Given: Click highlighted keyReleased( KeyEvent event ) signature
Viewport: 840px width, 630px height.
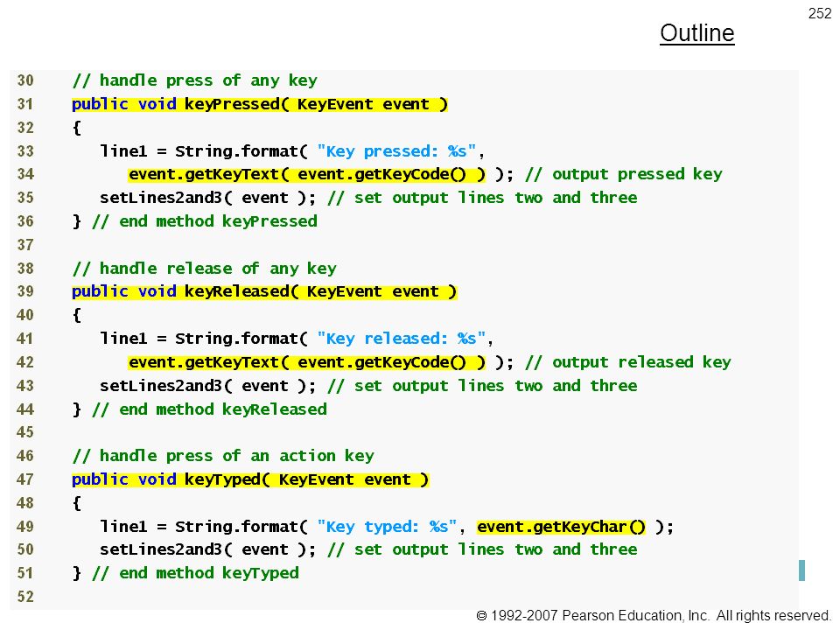Looking at the screenshot, I should pos(321,292).
